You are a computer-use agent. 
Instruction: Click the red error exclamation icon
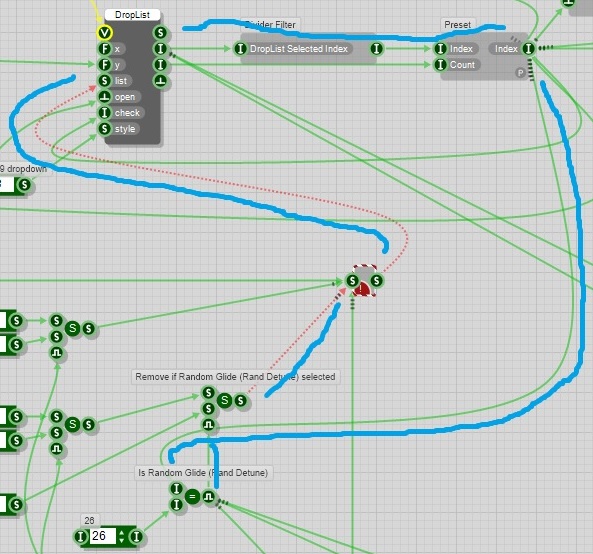tap(361, 289)
